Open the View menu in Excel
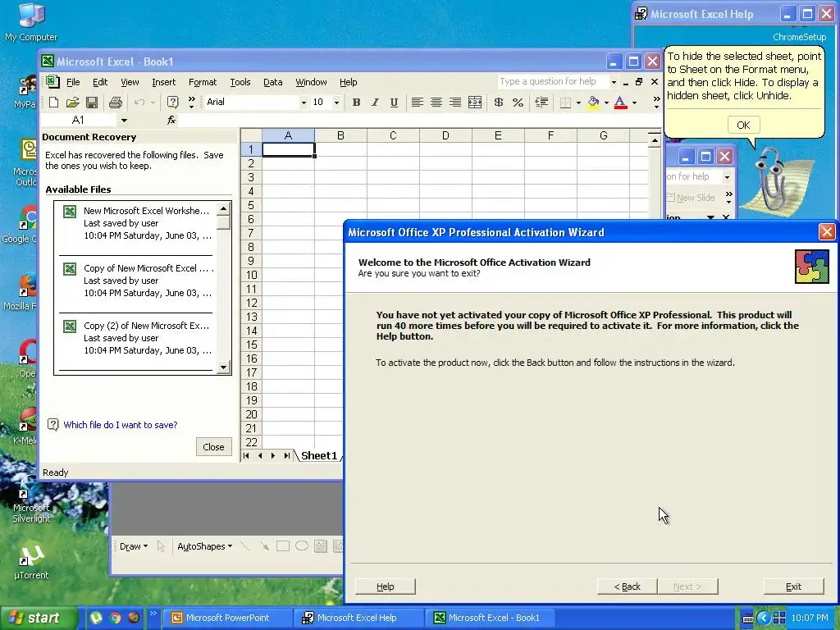Image resolution: width=840 pixels, height=630 pixels. point(130,82)
